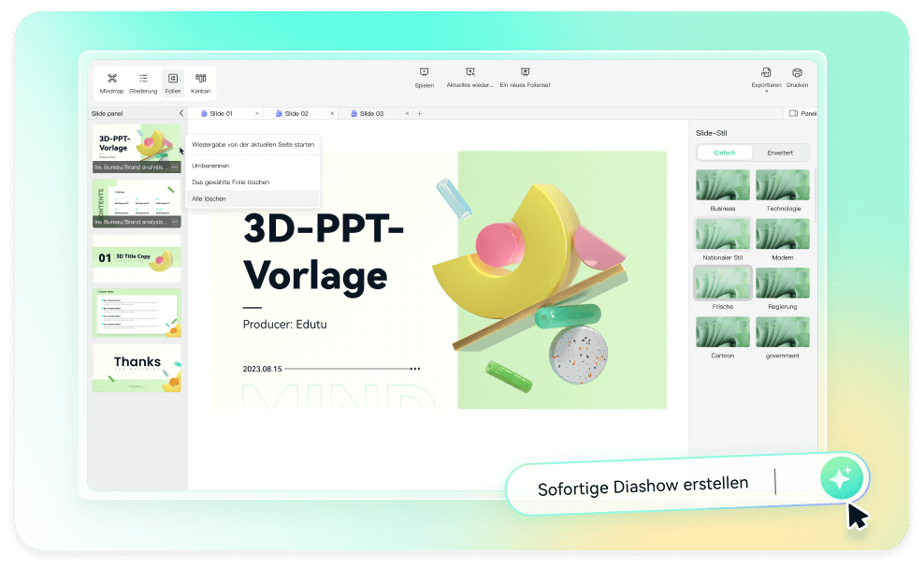Switch to Erweitert style mode
This screenshot has width=924, height=569.
(780, 153)
